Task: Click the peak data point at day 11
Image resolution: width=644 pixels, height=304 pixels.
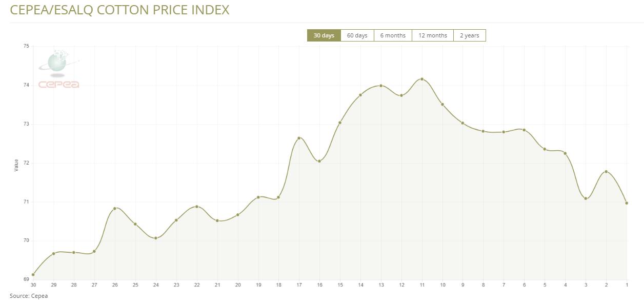Action: tap(422, 79)
